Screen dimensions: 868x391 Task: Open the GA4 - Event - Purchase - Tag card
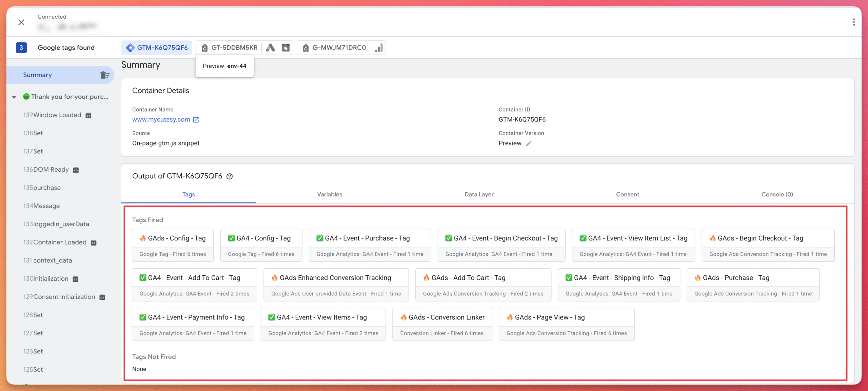point(370,246)
